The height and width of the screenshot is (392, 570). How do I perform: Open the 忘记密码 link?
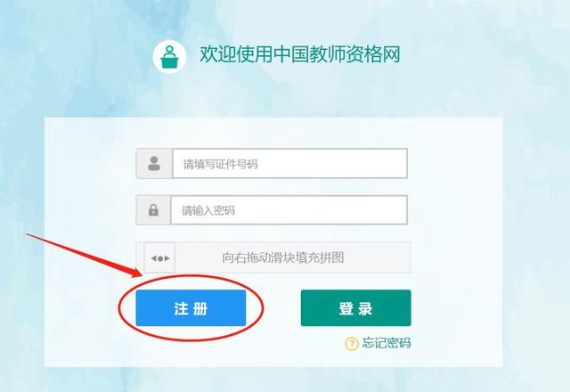pos(386,343)
